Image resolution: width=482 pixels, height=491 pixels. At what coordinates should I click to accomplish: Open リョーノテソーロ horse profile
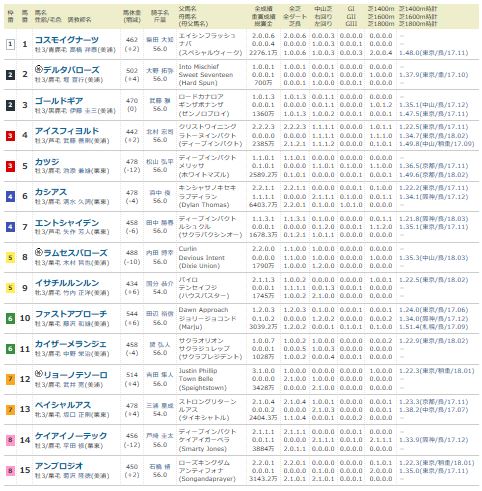pos(75,375)
